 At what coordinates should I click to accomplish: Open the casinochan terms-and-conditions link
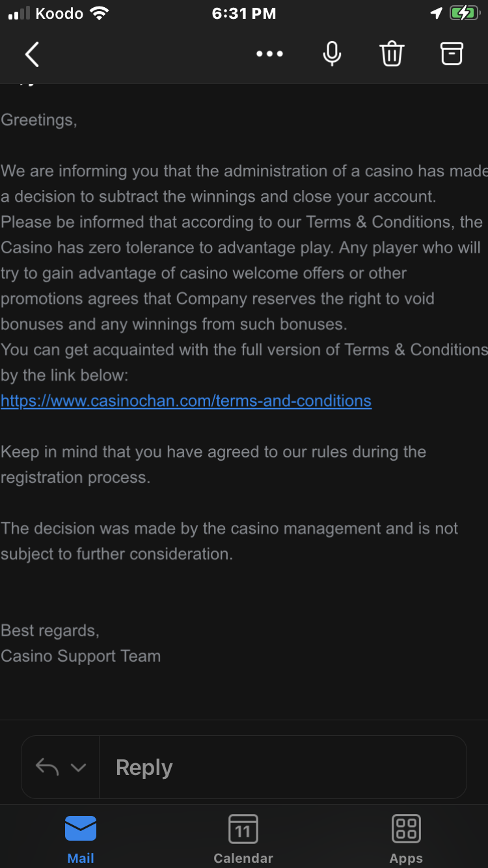(186, 401)
